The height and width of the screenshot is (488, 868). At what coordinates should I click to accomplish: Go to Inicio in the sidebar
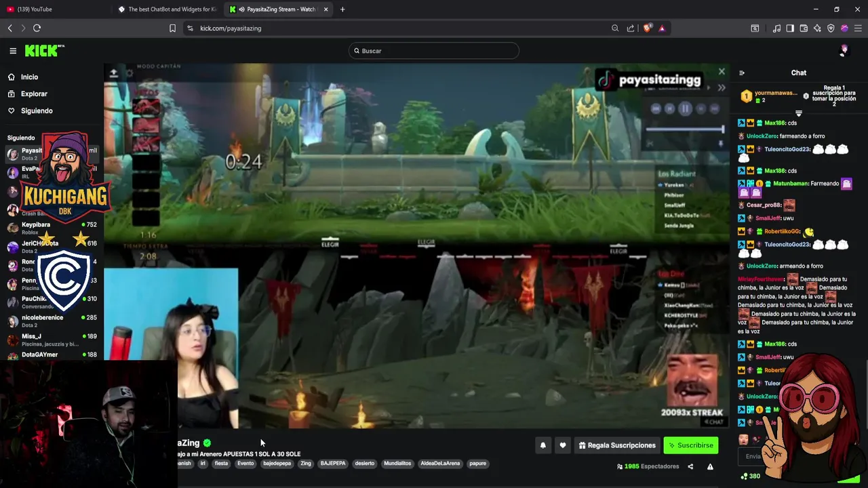tap(29, 77)
